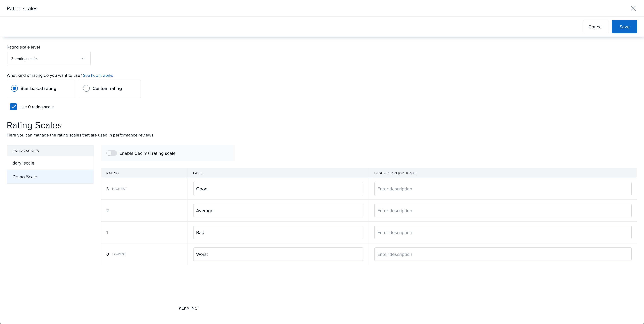Screen dimensions: 644x324
Task: Close the Rating scales dialog
Action: tap(633, 8)
